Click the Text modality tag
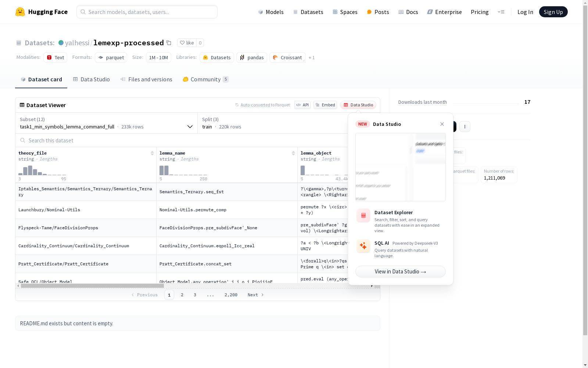 (x=55, y=57)
